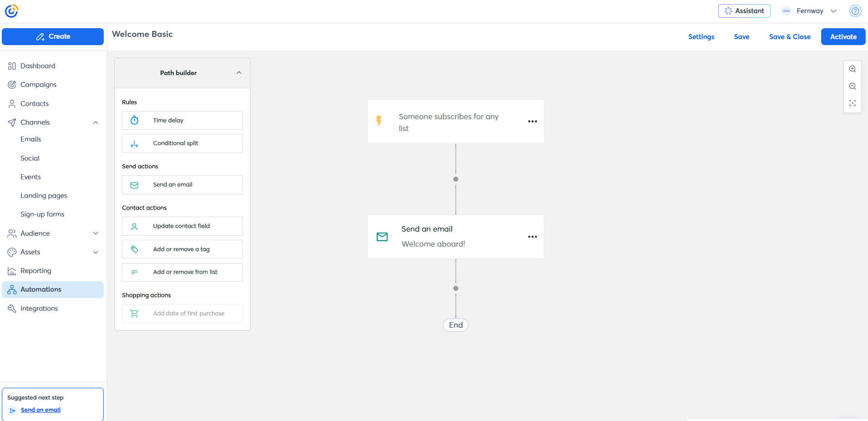Click Save & Close
Screen dimensions: 868x421
click(790, 37)
